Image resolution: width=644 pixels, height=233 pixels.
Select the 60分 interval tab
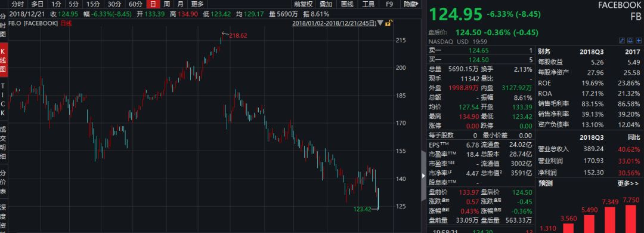(135, 4)
